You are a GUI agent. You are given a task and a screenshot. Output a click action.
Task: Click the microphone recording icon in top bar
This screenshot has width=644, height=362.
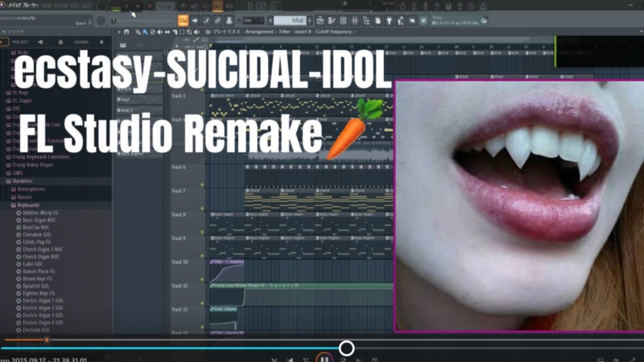(425, 6)
